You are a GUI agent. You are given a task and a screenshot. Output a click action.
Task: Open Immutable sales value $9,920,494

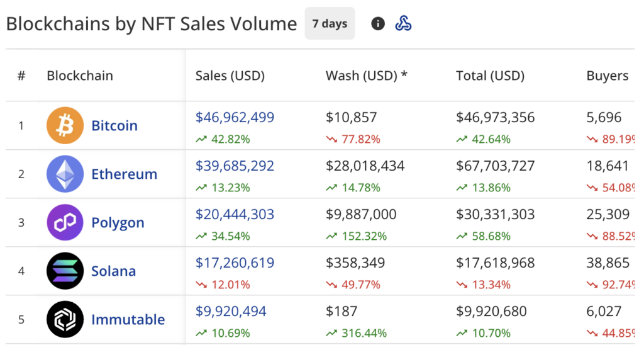[231, 311]
